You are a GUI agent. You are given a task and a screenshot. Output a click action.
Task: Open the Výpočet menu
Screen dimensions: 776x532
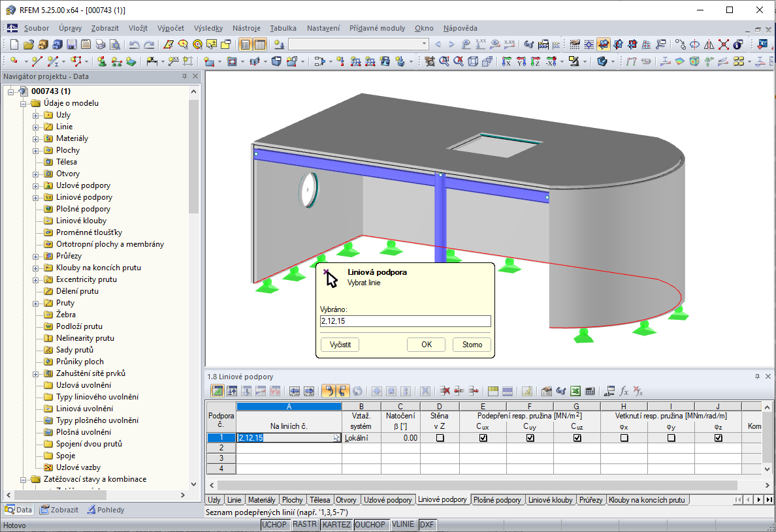tap(170, 28)
